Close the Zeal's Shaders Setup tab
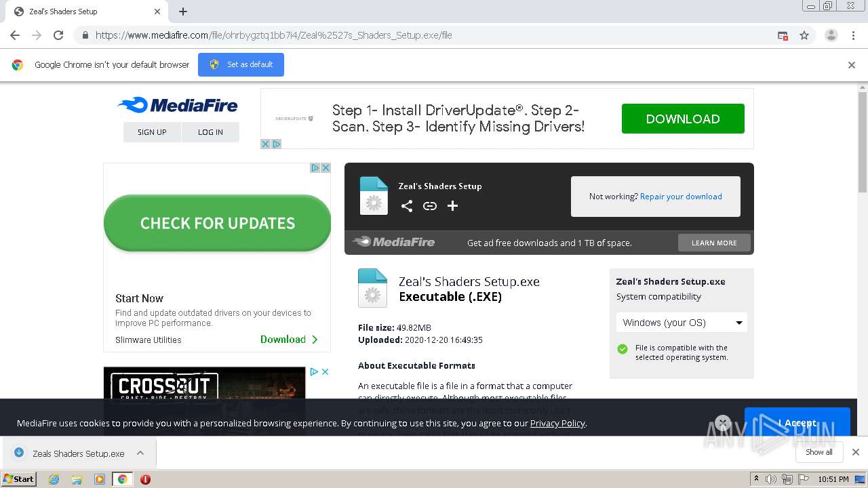868x488 pixels. pos(157,12)
